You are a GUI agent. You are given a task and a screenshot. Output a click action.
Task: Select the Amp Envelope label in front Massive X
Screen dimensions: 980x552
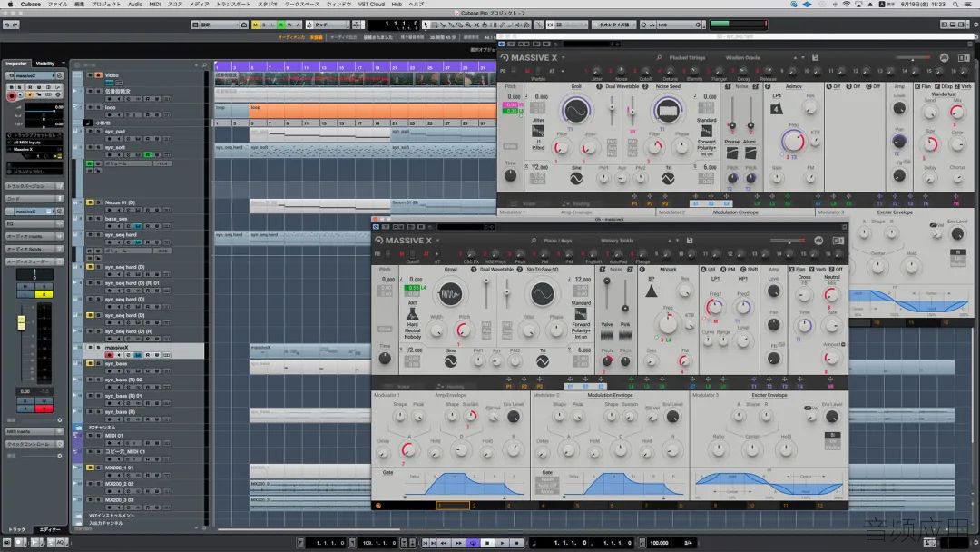coord(451,395)
